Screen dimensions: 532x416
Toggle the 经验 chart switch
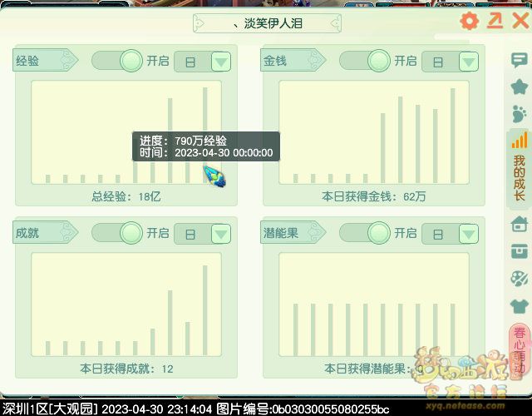[117, 61]
